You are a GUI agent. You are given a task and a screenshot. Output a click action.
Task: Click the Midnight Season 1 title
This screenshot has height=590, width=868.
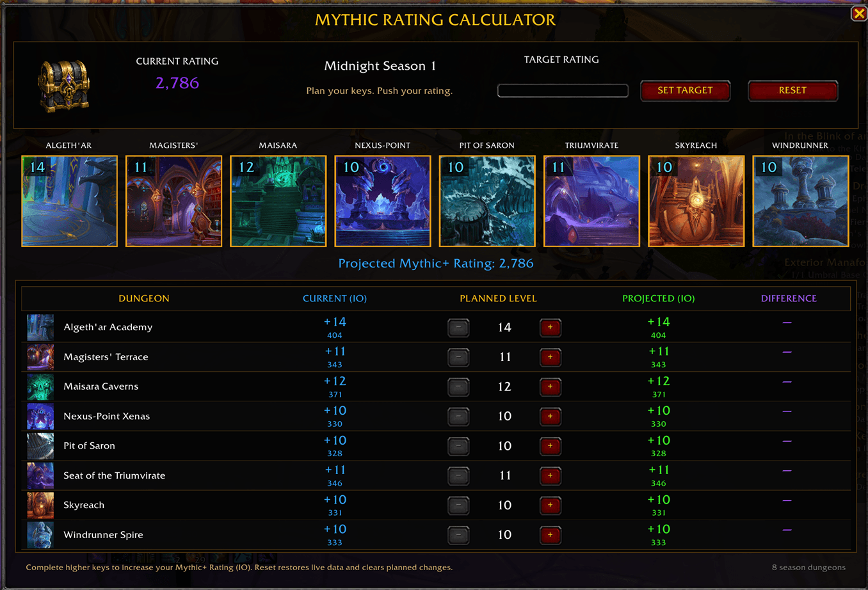(380, 66)
